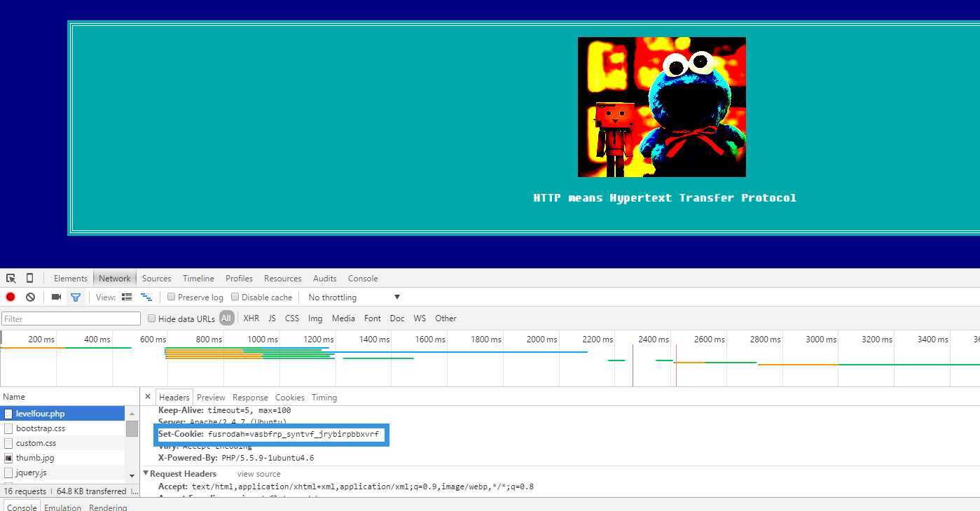Viewport: 980px width, 511px height.
Task: Filter requests by Font
Action: [x=372, y=318]
